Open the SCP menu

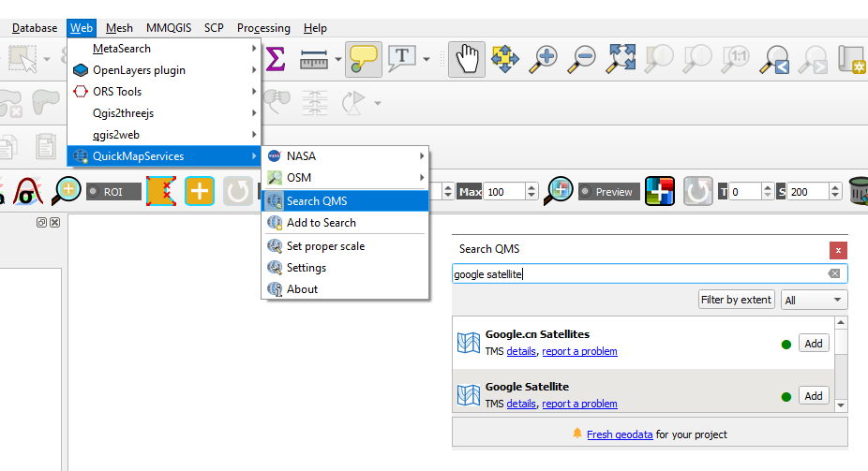[214, 28]
